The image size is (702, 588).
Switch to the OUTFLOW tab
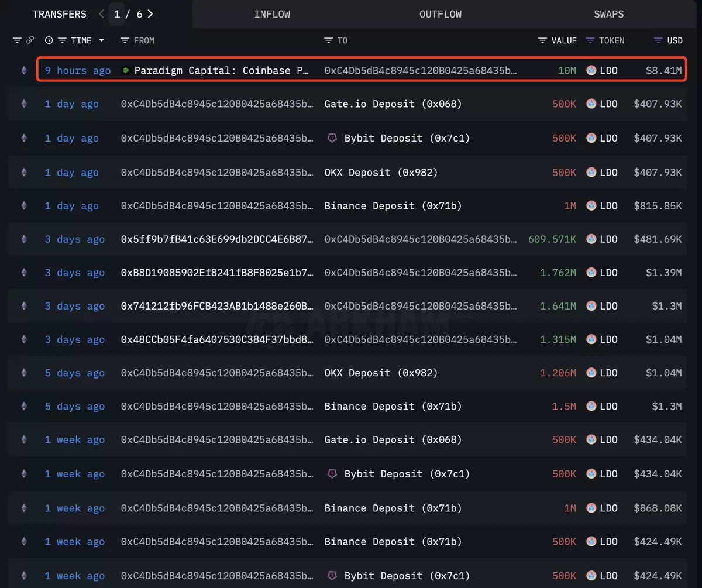441,14
